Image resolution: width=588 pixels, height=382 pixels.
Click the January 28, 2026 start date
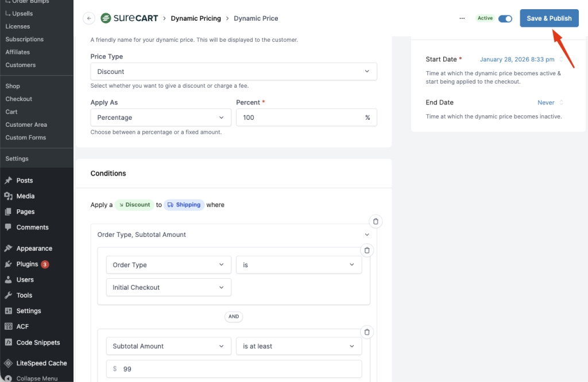coord(517,59)
